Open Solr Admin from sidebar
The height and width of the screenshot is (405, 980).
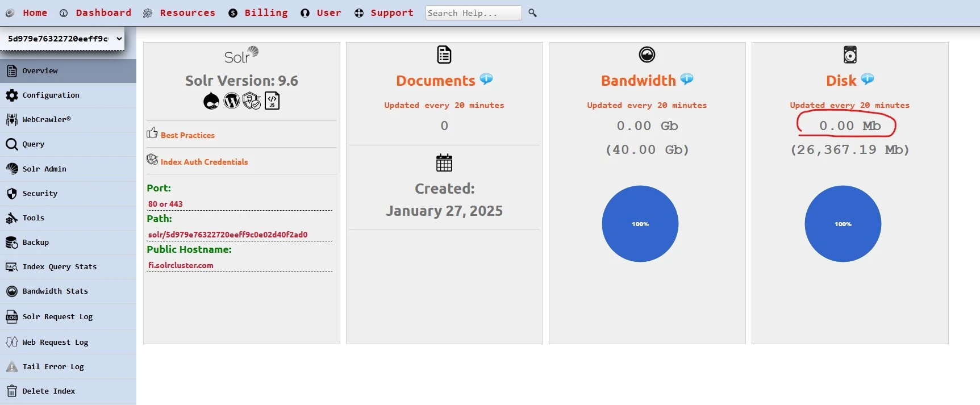click(x=44, y=169)
